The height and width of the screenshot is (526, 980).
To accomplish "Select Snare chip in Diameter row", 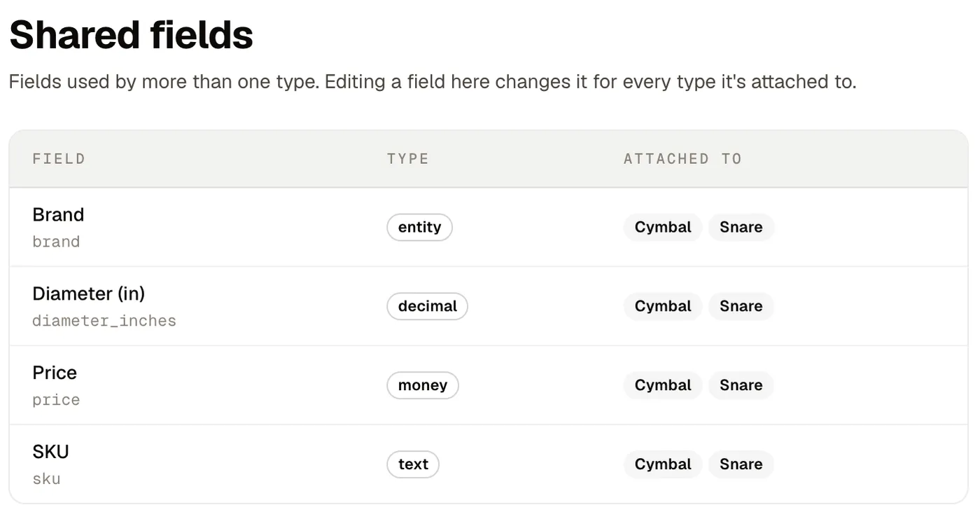I will [x=741, y=306].
